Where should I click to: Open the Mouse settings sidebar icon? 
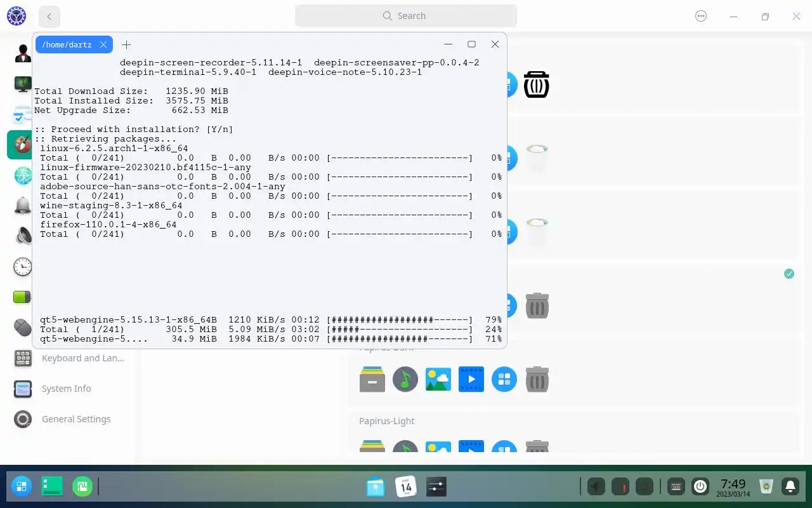pyautogui.click(x=23, y=328)
